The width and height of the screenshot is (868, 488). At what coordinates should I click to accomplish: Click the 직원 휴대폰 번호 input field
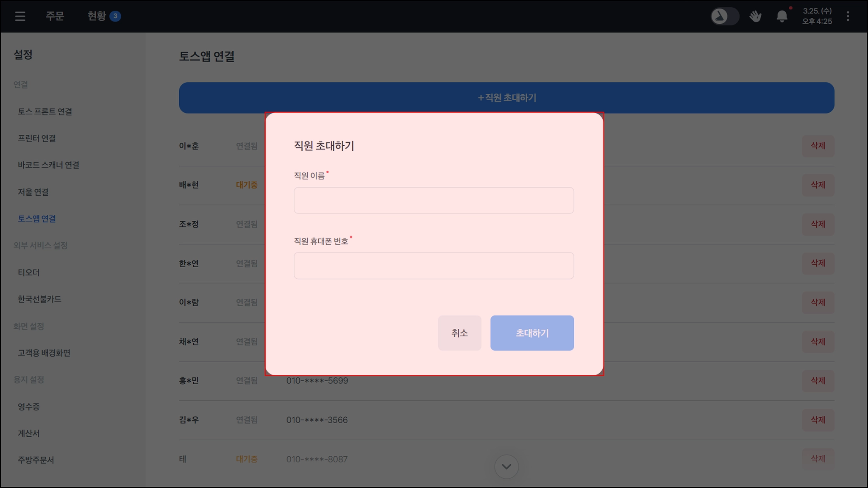click(434, 266)
